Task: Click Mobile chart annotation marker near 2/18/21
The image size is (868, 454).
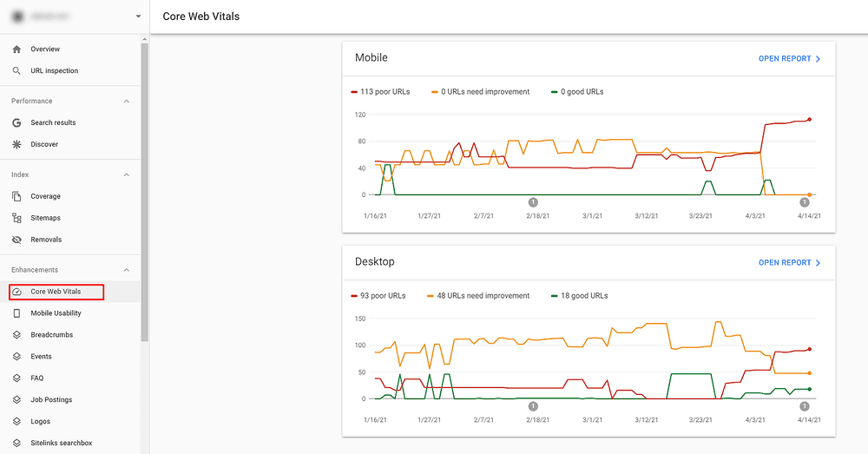Action: point(533,202)
